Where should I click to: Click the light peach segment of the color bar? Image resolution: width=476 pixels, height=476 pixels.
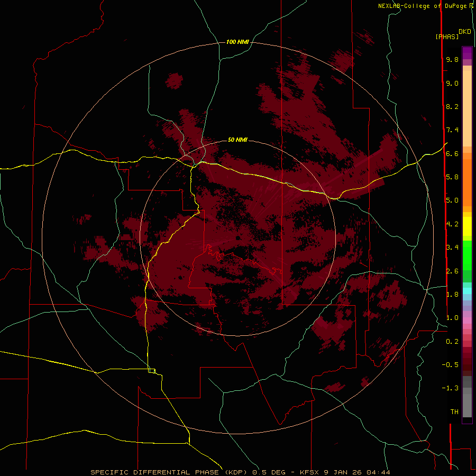(467, 108)
